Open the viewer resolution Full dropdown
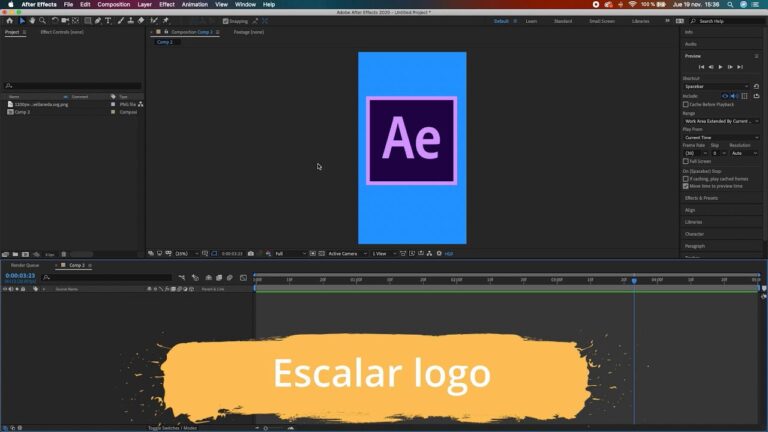768x432 pixels. [x=289, y=254]
